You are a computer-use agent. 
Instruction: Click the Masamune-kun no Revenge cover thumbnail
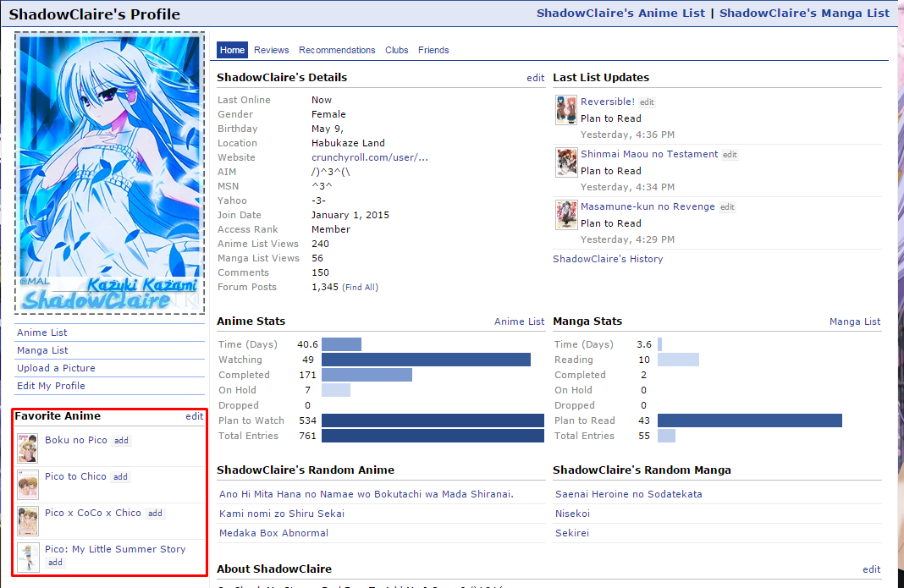click(x=566, y=215)
